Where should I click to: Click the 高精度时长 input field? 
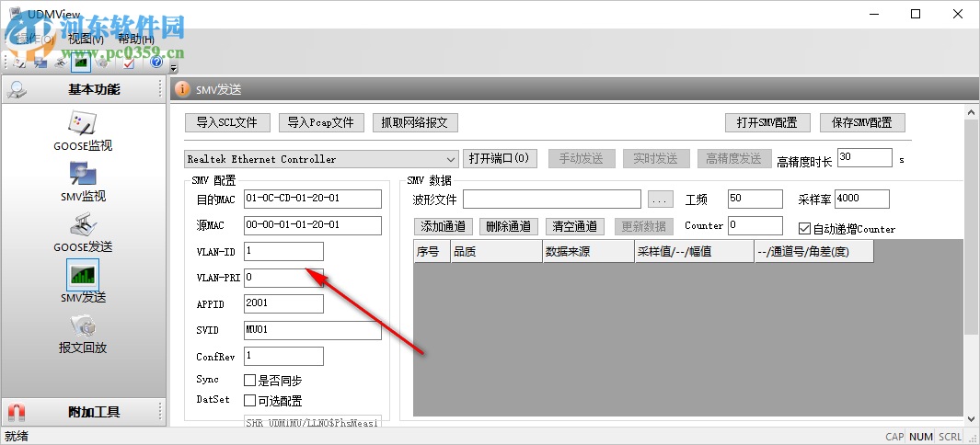tap(864, 157)
